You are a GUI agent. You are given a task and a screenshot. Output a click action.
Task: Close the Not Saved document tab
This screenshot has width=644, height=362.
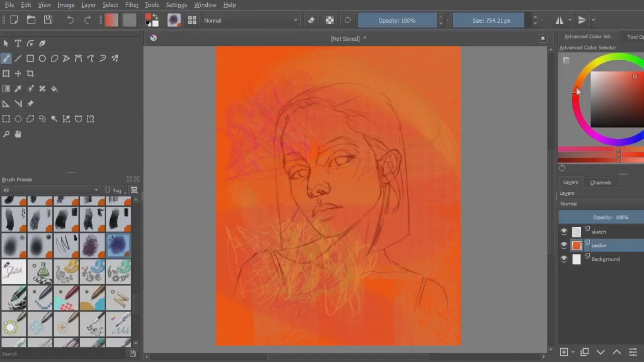coord(543,38)
